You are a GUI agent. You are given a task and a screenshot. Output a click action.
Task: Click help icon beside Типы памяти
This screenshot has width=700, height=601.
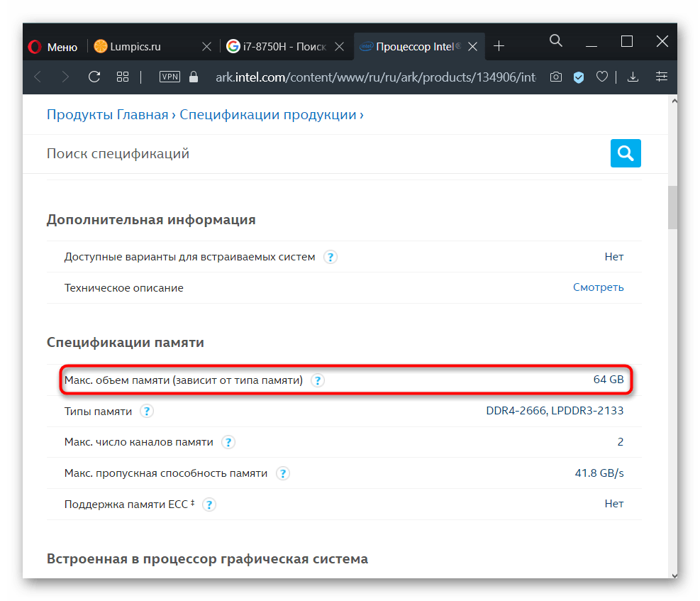pyautogui.click(x=147, y=411)
